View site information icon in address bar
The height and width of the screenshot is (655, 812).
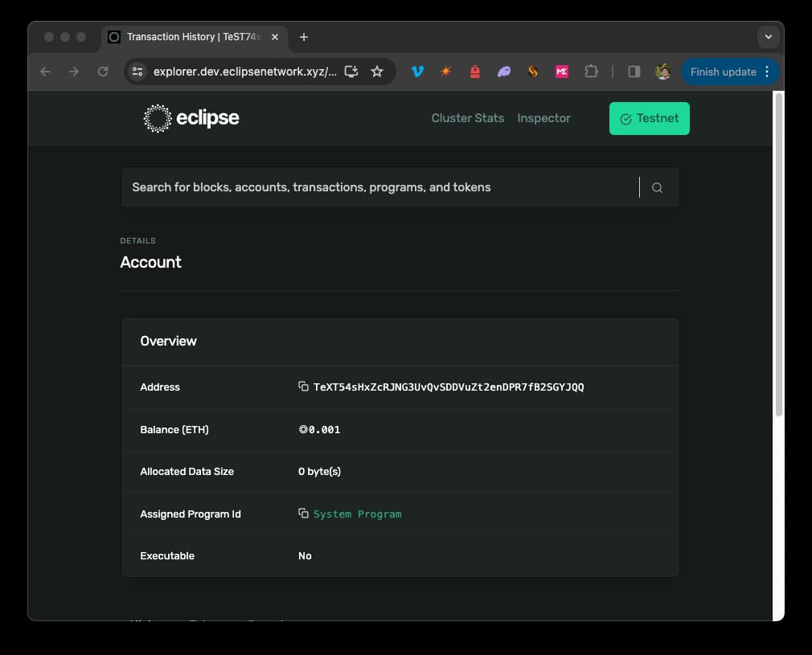coord(137,72)
